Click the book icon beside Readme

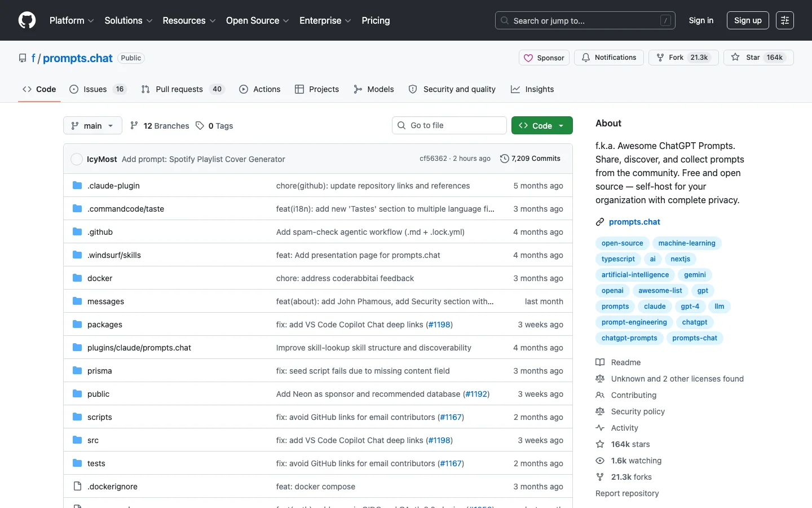tap(600, 362)
